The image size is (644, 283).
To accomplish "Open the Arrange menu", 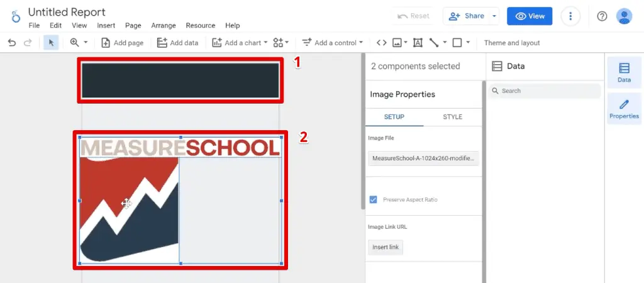I will (x=164, y=25).
